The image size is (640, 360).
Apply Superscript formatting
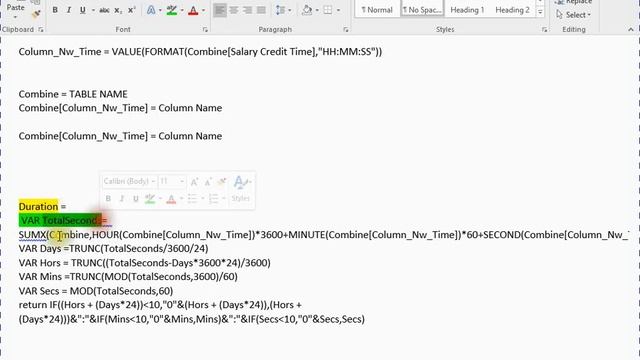pyautogui.click(x=131, y=10)
